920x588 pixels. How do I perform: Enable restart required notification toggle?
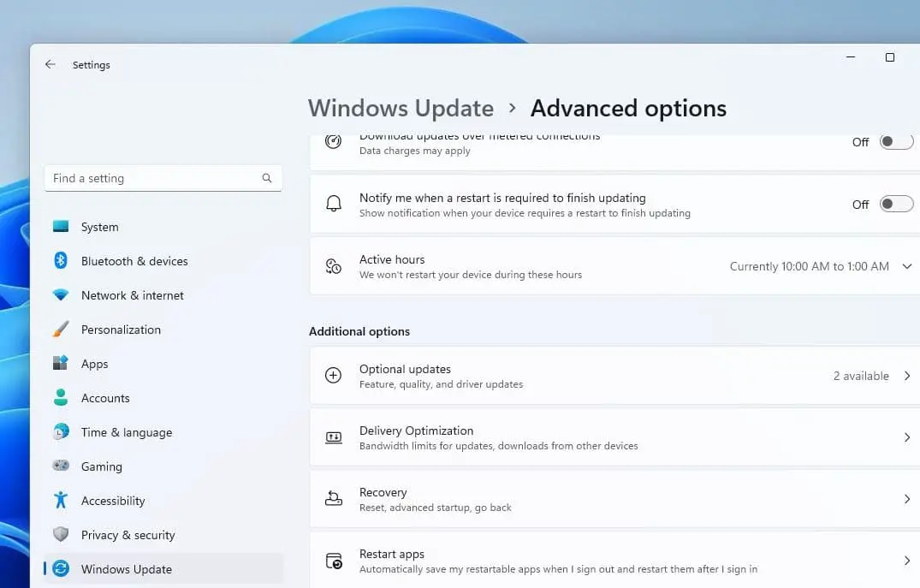point(896,204)
